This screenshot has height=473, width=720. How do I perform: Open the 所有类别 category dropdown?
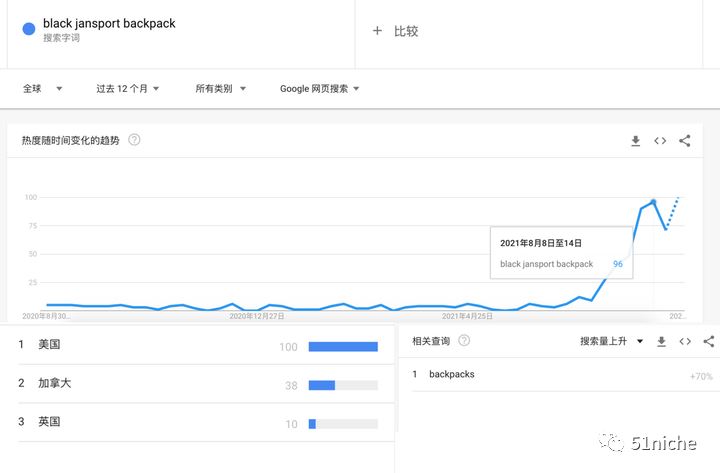220,89
